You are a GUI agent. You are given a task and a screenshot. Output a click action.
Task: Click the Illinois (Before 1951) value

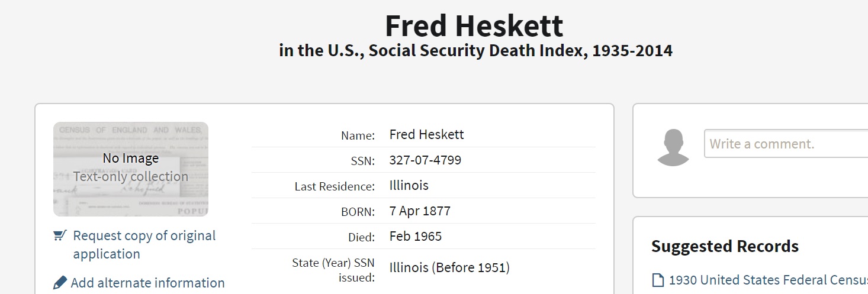click(x=449, y=267)
